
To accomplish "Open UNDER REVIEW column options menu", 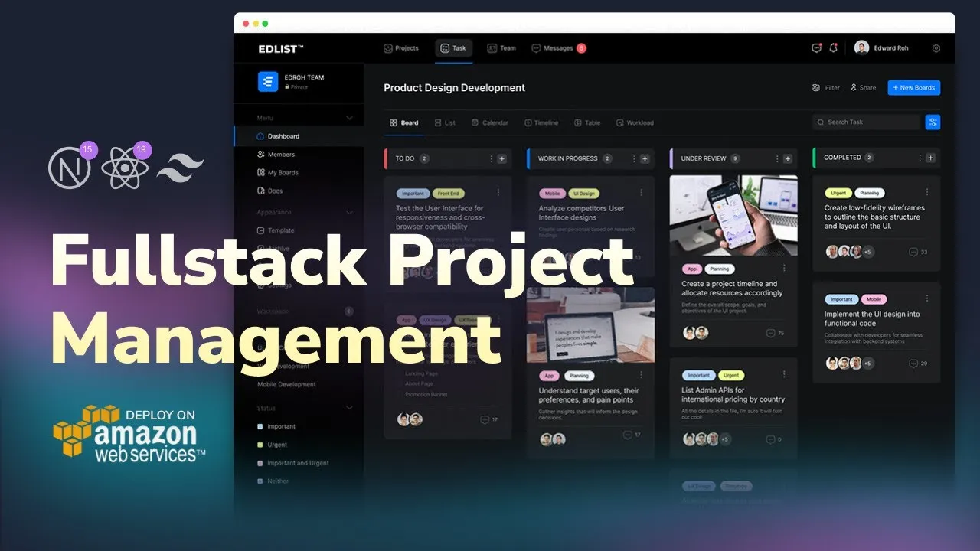I will pos(776,158).
